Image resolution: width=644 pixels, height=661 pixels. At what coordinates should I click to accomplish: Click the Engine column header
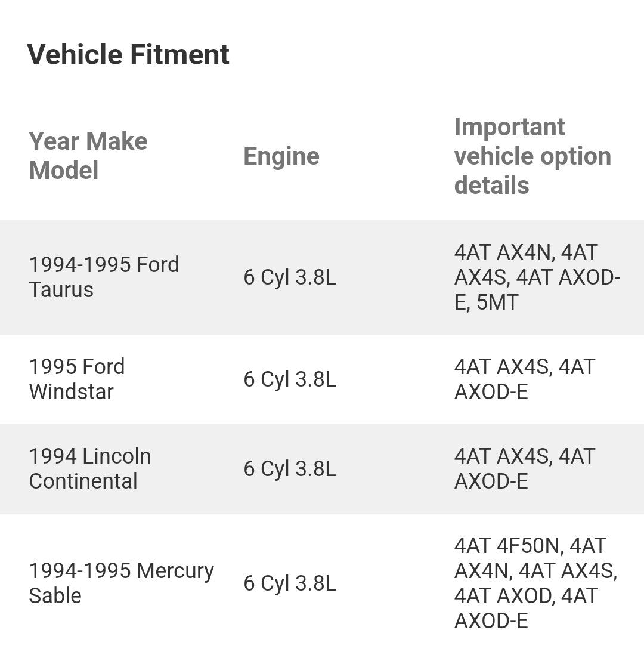pos(281,156)
